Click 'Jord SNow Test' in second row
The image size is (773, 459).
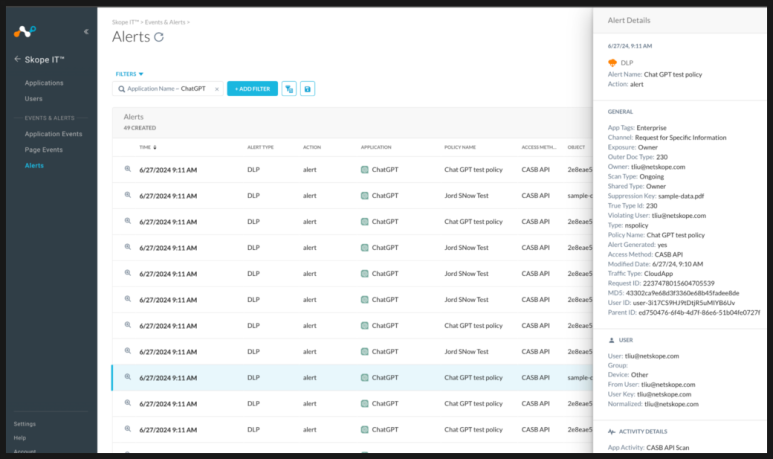click(466, 196)
